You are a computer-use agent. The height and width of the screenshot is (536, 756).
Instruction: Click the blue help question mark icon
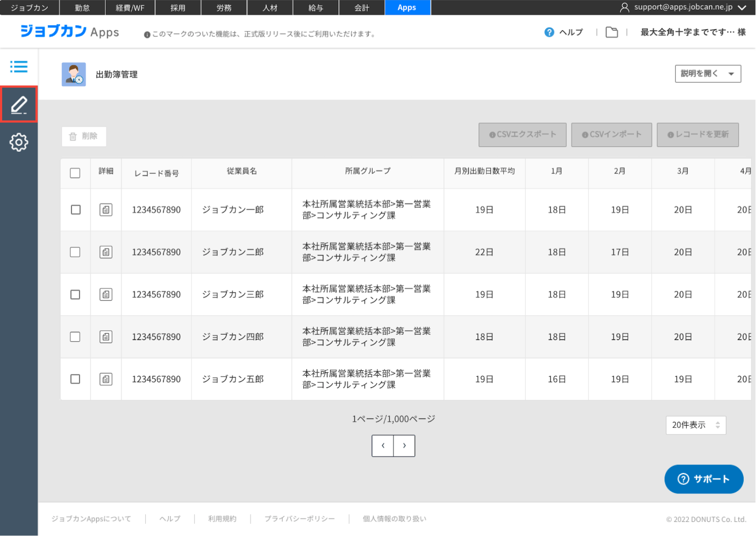549,32
